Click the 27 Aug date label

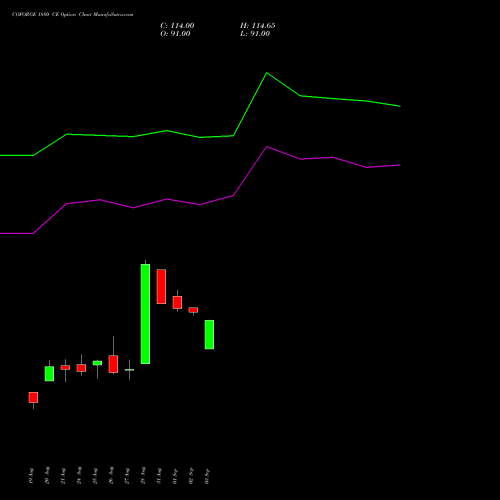pos(127,476)
